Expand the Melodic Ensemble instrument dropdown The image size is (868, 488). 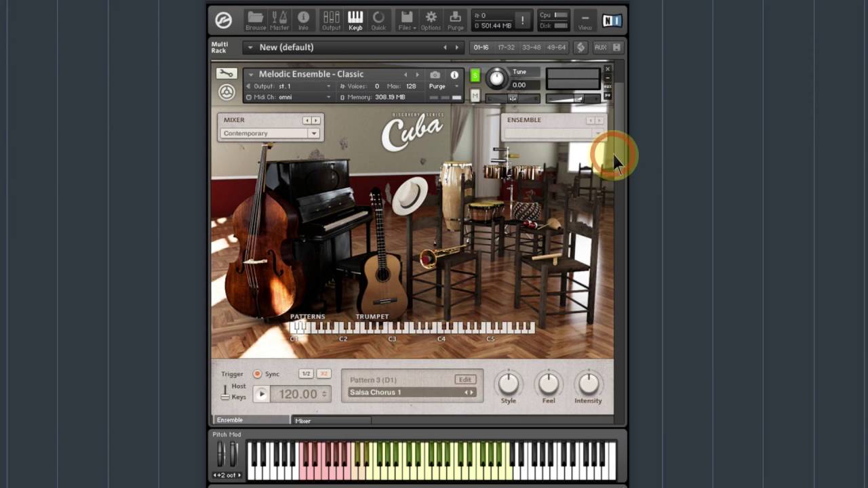(x=251, y=75)
